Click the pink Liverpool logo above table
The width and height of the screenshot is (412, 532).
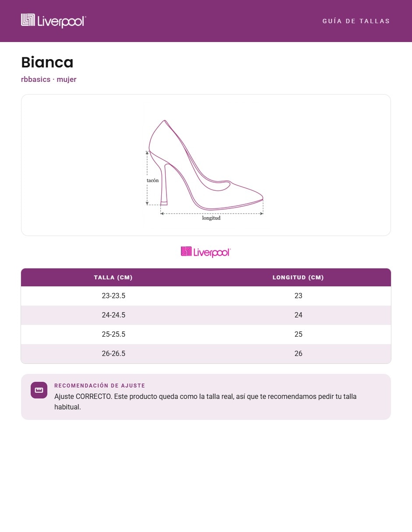(206, 252)
